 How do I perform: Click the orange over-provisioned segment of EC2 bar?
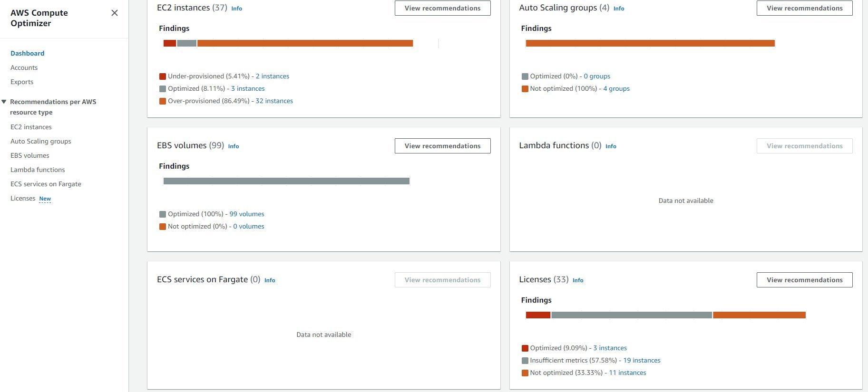[305, 43]
